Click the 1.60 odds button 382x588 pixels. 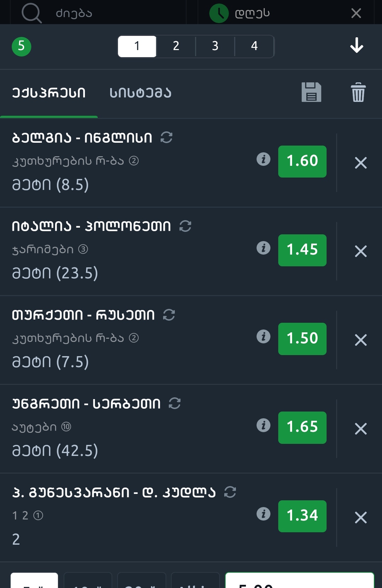[x=302, y=161]
